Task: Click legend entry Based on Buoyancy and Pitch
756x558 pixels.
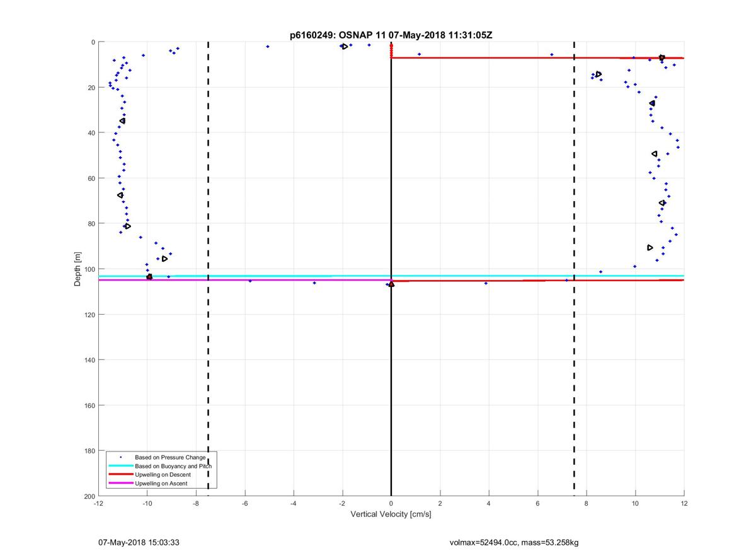Action: 173,466
